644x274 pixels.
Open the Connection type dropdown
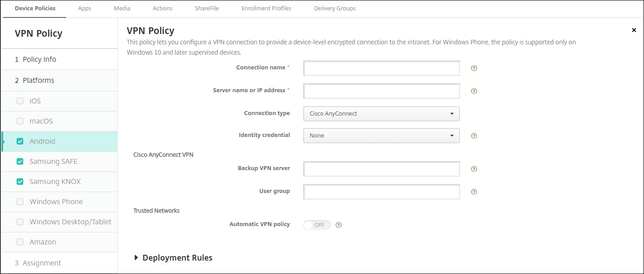tap(381, 113)
